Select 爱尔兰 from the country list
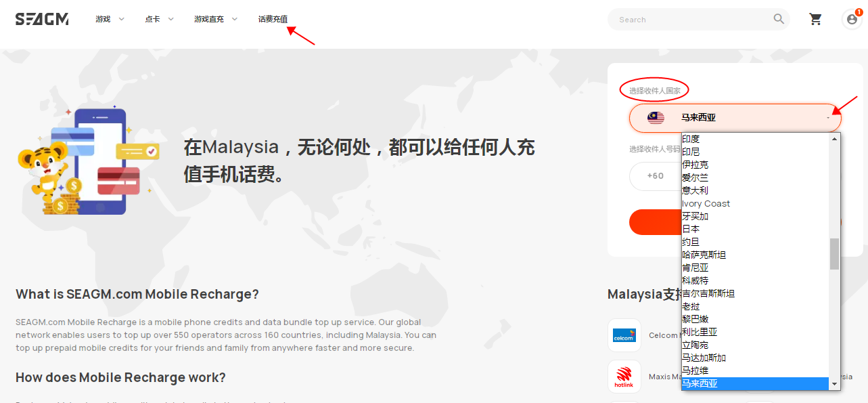The width and height of the screenshot is (868, 403). (755, 177)
